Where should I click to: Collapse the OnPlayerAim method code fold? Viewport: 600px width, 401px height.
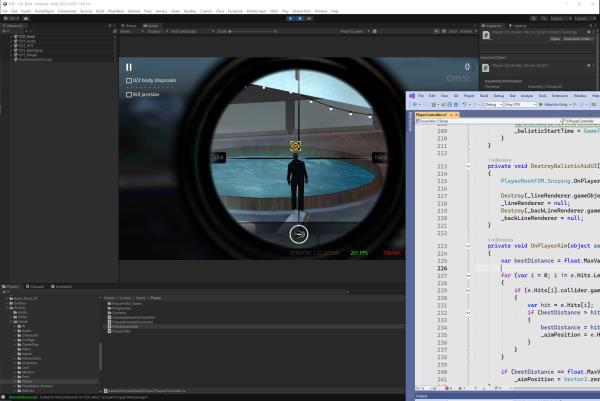[x=469, y=245]
